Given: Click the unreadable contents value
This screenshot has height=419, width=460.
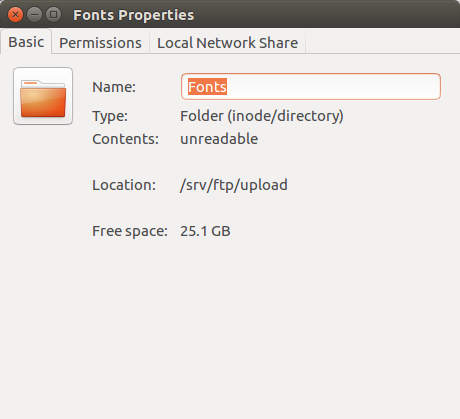Looking at the screenshot, I should pos(219,139).
